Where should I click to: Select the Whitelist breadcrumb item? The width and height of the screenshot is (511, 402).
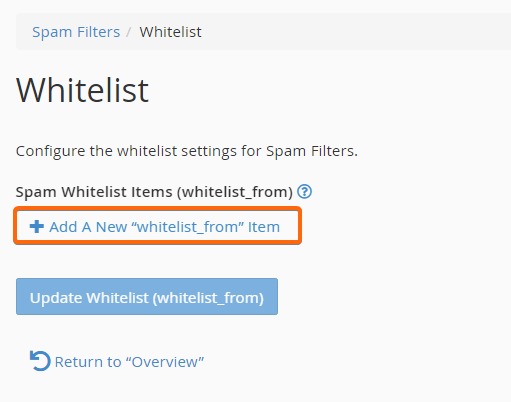tap(170, 32)
